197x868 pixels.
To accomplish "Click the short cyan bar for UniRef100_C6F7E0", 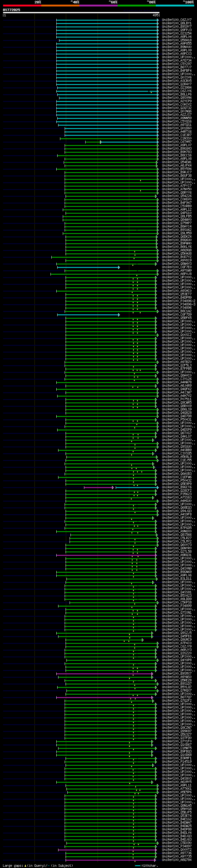I will coord(88,268).
